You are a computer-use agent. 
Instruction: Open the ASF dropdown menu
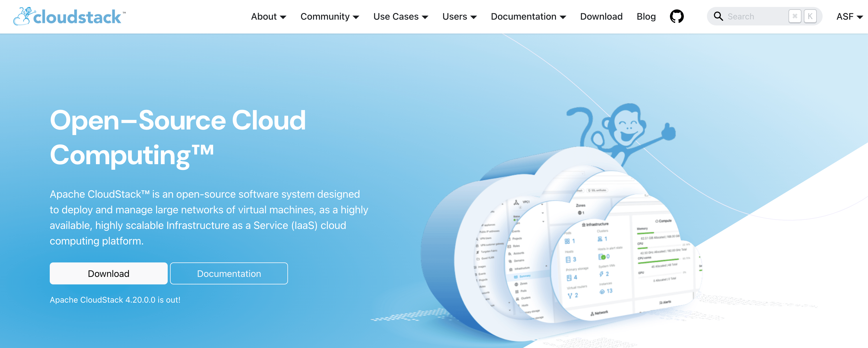pos(849,16)
